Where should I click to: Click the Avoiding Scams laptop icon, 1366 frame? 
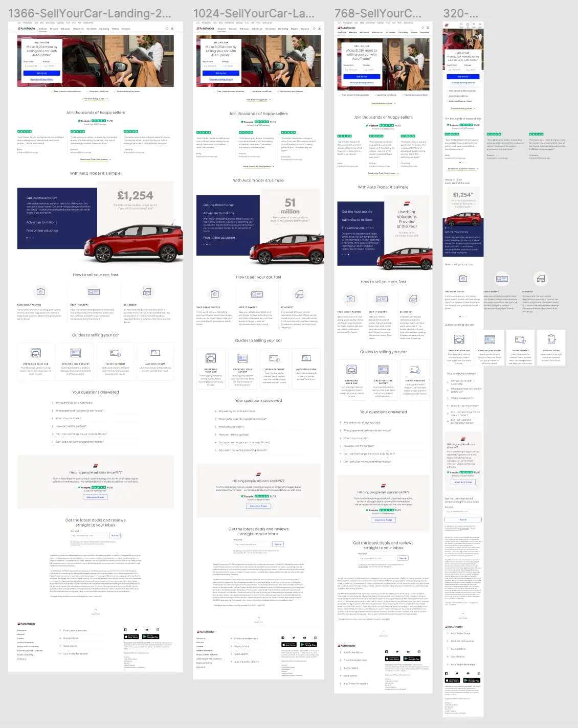click(x=155, y=353)
